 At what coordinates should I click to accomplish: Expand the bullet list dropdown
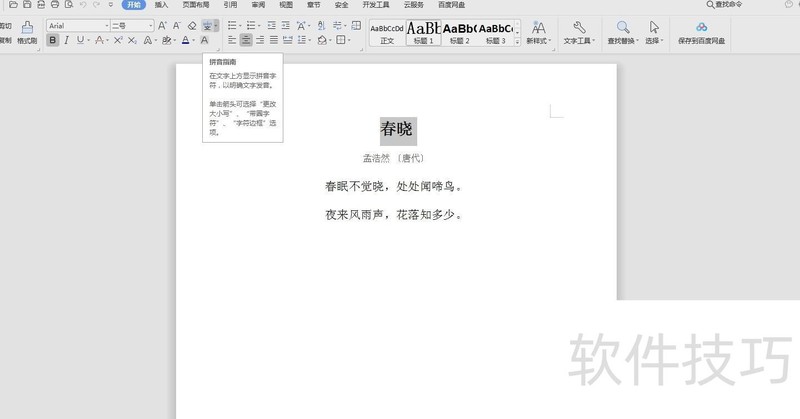tap(240, 26)
